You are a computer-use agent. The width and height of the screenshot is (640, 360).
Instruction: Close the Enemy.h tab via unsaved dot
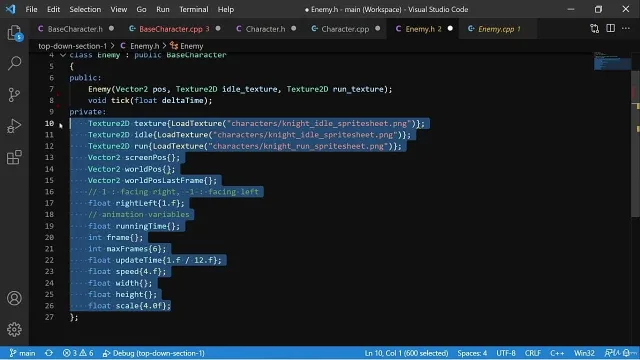(450, 29)
